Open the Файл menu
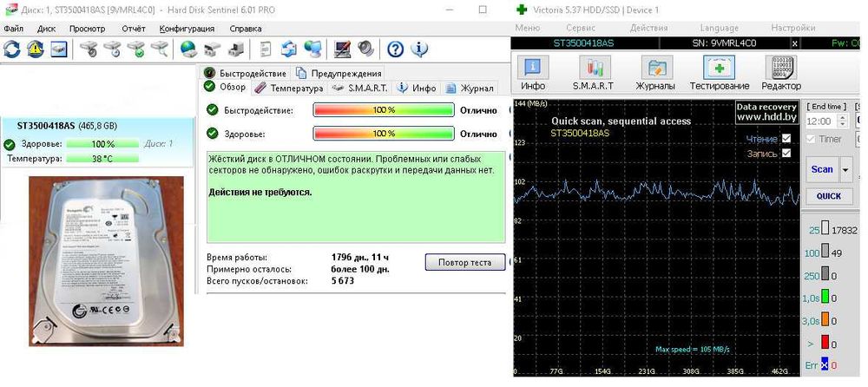 (13, 29)
